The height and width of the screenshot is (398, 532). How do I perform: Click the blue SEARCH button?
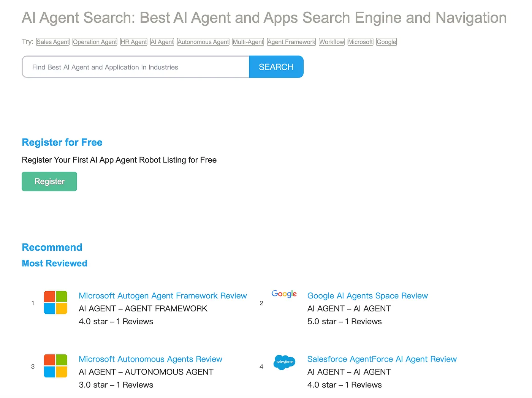click(x=276, y=67)
